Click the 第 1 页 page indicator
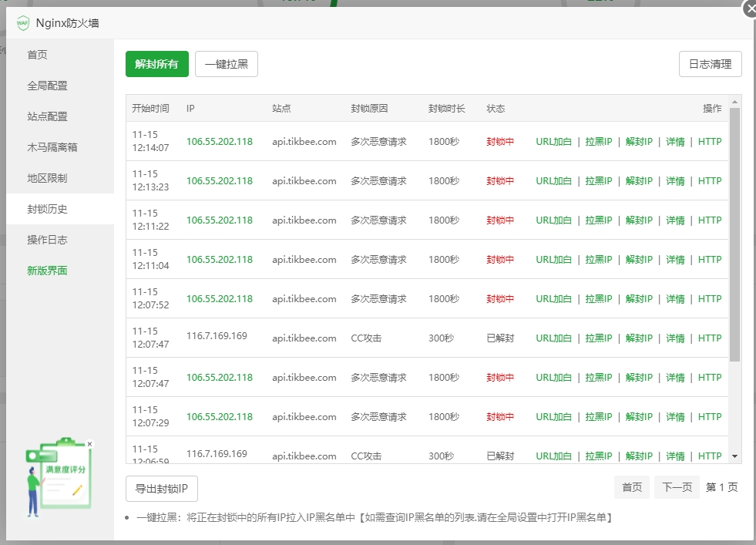 pyautogui.click(x=721, y=487)
